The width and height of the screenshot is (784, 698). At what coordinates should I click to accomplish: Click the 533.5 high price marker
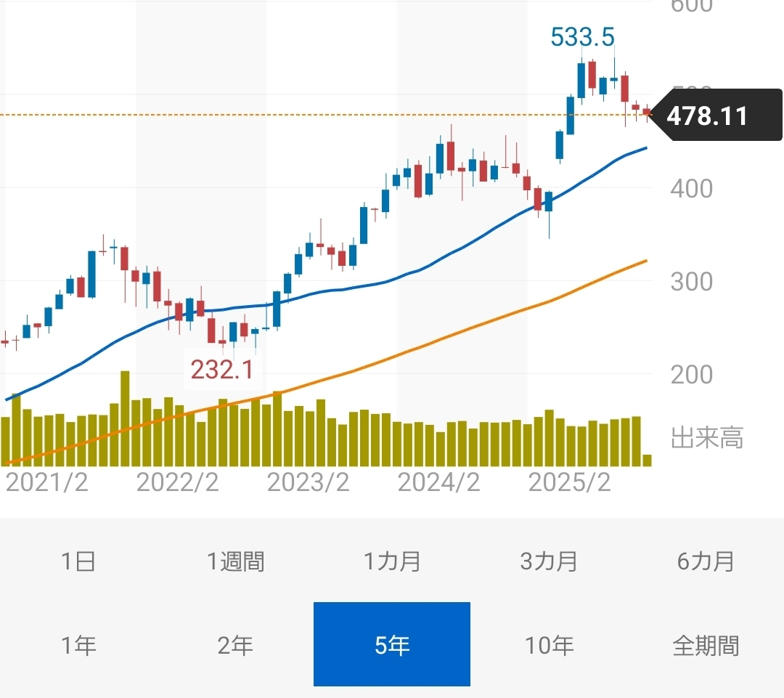(x=582, y=36)
